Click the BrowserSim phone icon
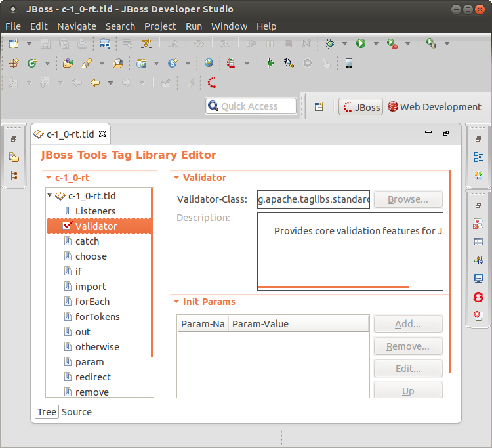Image resolution: width=492 pixels, height=448 pixels. (x=348, y=64)
